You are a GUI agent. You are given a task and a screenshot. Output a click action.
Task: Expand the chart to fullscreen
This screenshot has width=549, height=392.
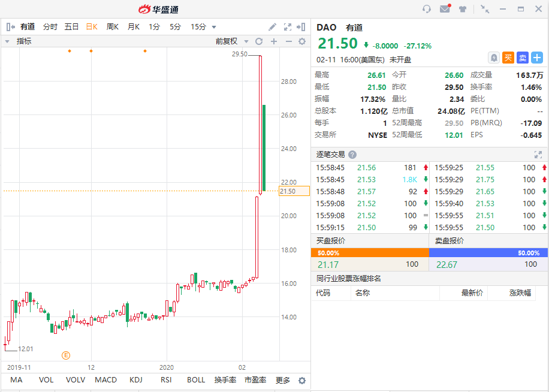[x=288, y=26]
